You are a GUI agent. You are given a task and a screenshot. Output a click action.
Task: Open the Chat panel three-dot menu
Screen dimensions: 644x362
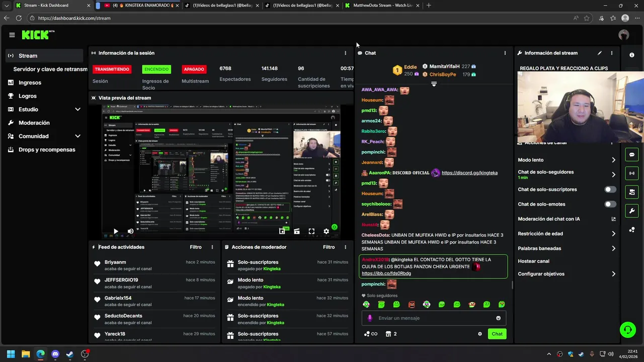click(505, 53)
